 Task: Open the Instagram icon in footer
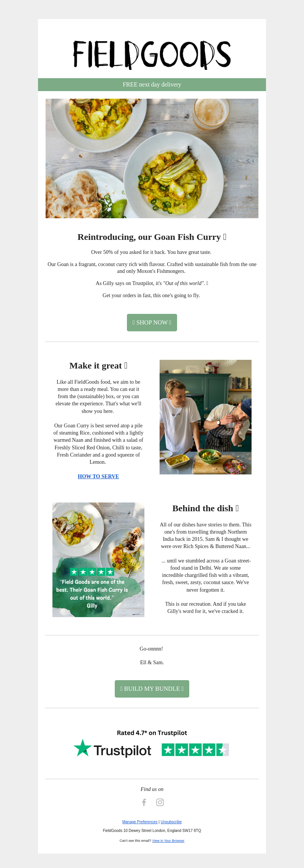tap(160, 802)
